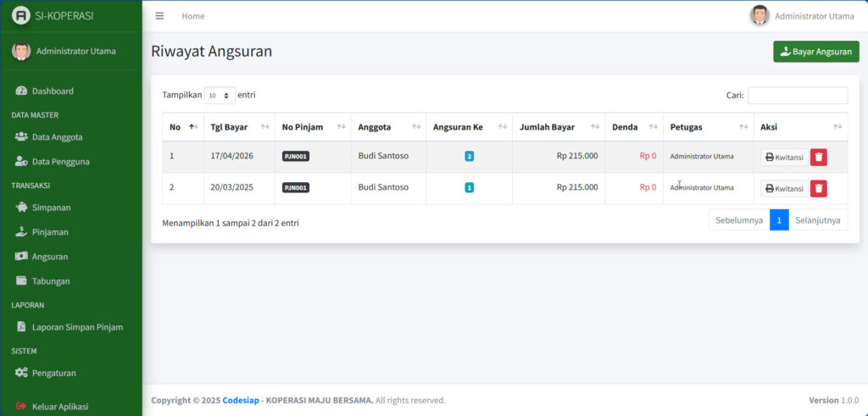This screenshot has height=416, width=868.
Task: Navigate to Pinjaman in sidebar
Action: pos(50,231)
